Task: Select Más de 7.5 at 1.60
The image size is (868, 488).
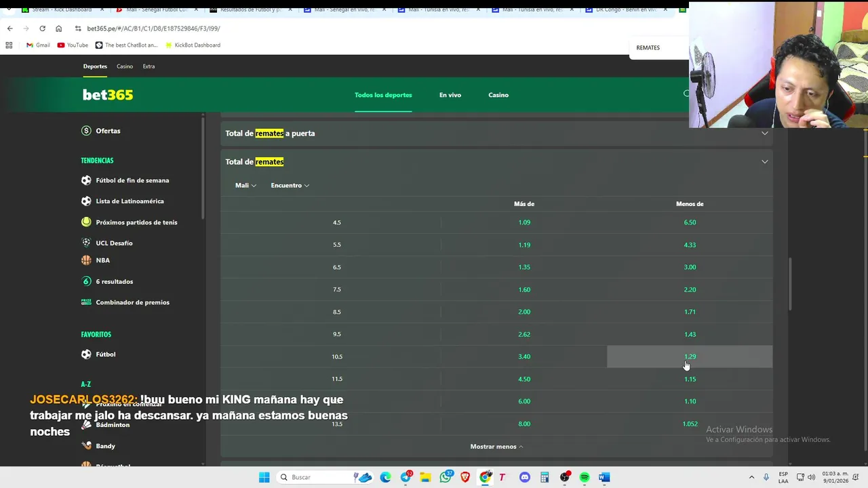Action: (x=524, y=289)
